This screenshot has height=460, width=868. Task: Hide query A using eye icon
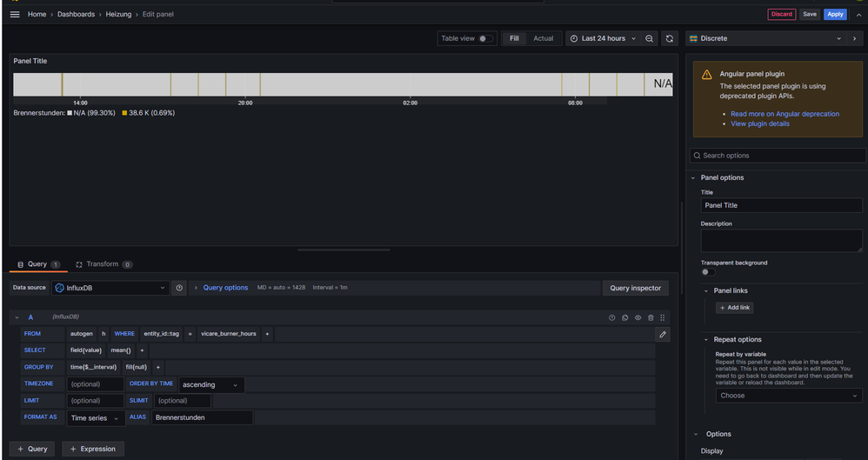coord(638,317)
